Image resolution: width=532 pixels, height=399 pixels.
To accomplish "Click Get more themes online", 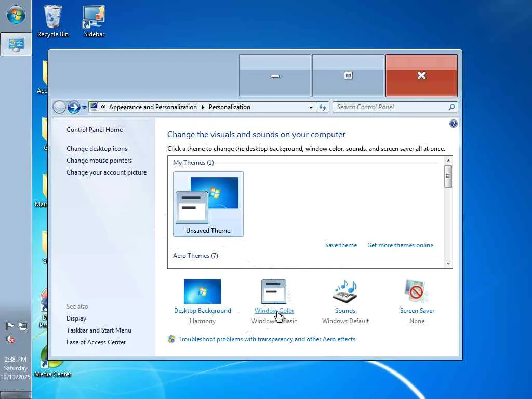I will (401, 245).
